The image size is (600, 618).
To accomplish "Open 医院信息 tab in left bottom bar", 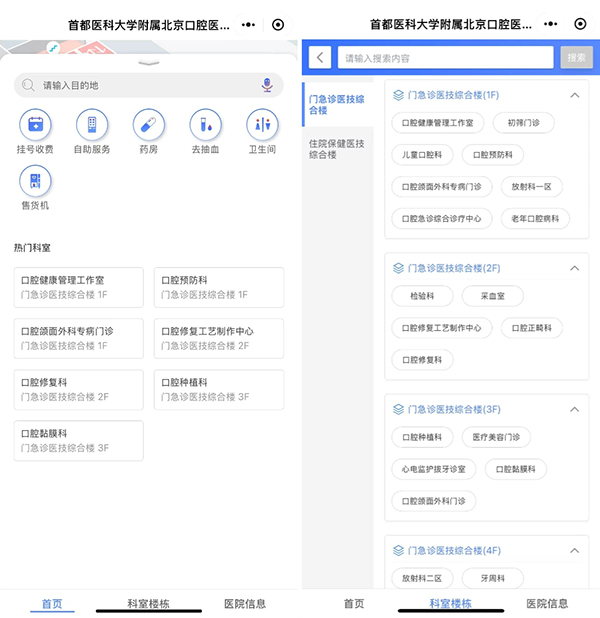I will tap(244, 604).
